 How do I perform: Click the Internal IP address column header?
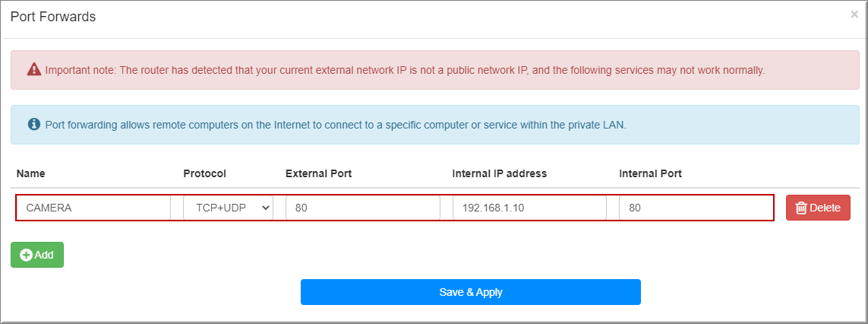pyautogui.click(x=500, y=173)
